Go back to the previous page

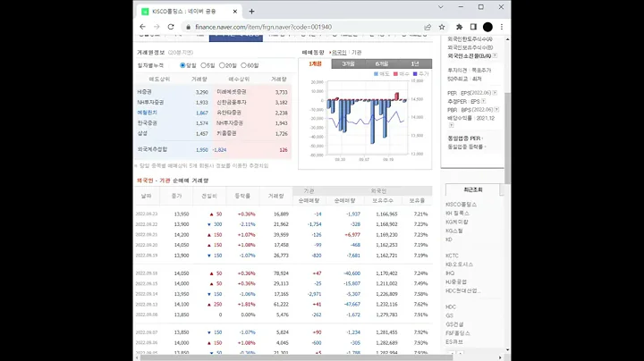pos(142,27)
